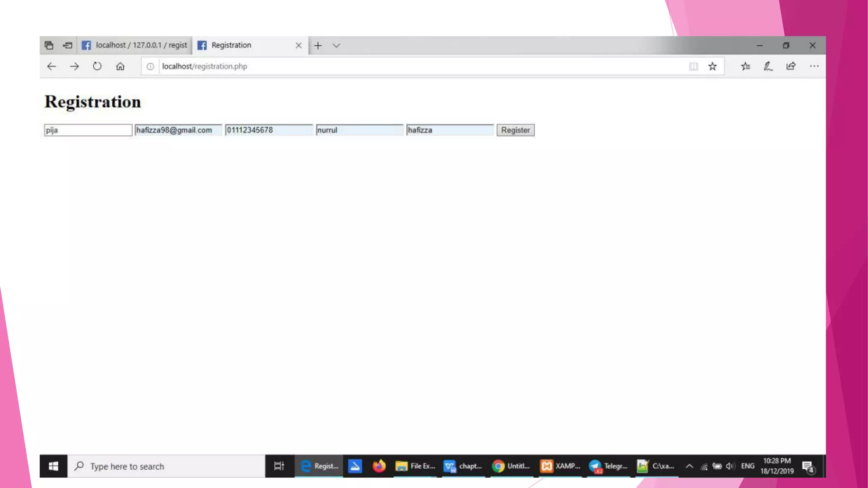The width and height of the screenshot is (868, 488).
Task: Open the favorites hub icon
Action: pos(746,67)
